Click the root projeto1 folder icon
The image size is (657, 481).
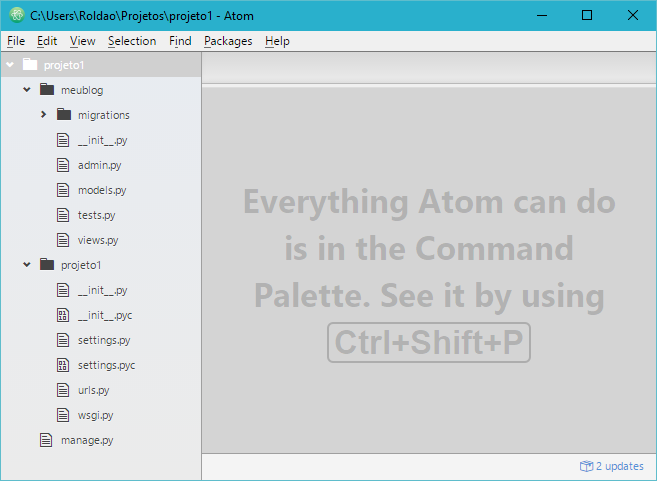click(30, 64)
